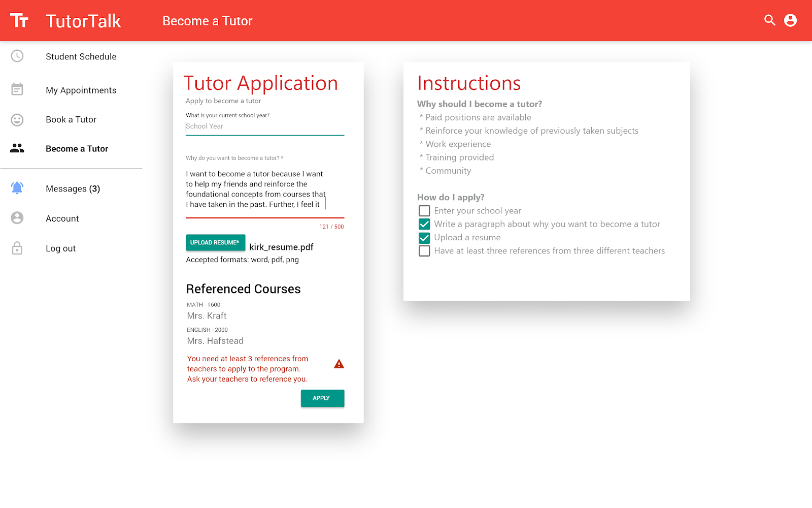The image size is (812, 508).
Task: Open Become a Tutor in the sidebar
Action: 77,149
